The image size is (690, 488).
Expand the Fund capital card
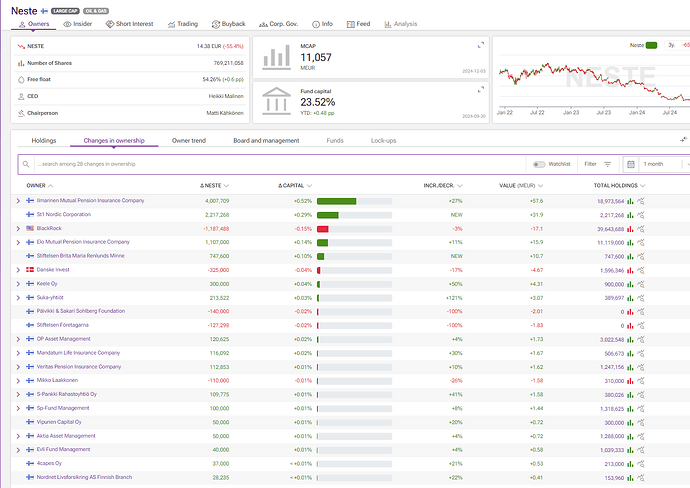coord(481,88)
